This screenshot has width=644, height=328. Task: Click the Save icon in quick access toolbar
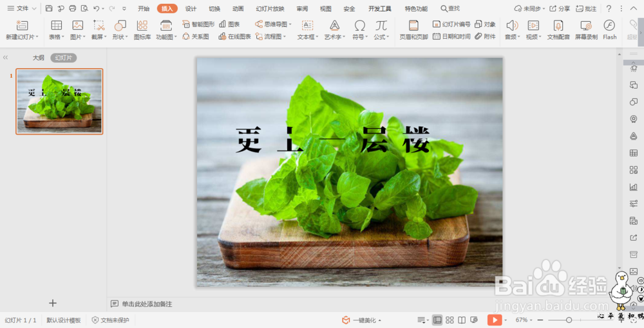coord(49,8)
